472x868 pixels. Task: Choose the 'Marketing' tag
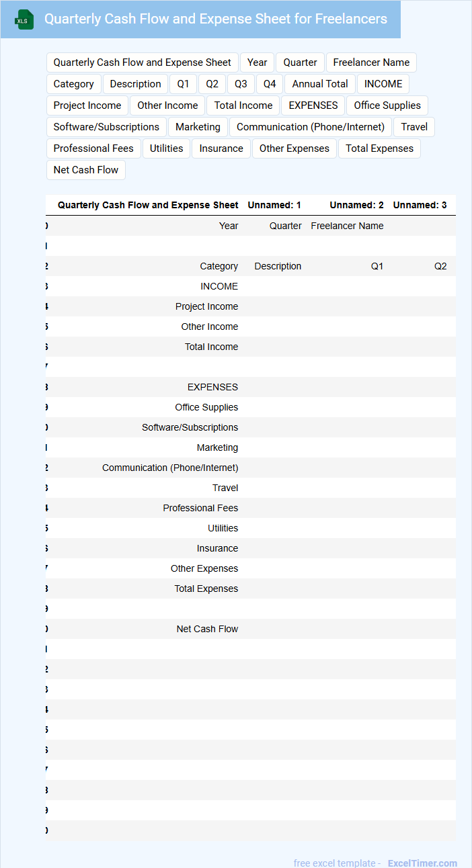[198, 127]
